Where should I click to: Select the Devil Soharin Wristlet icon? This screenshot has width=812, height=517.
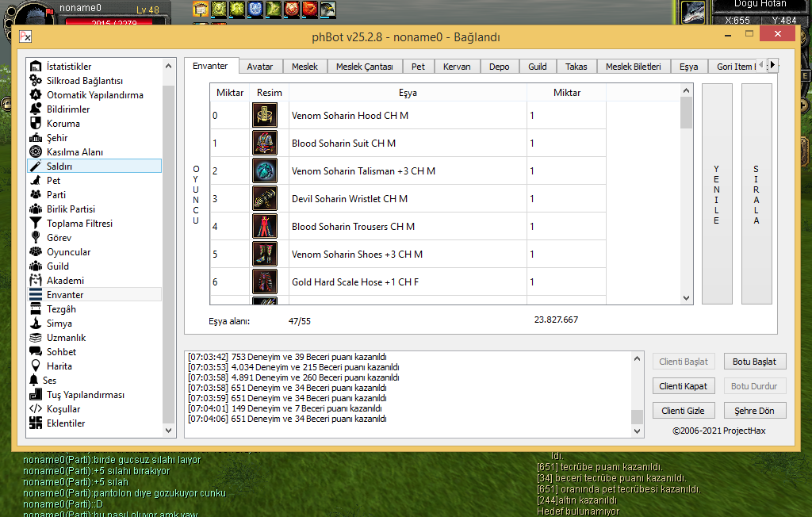[265, 199]
